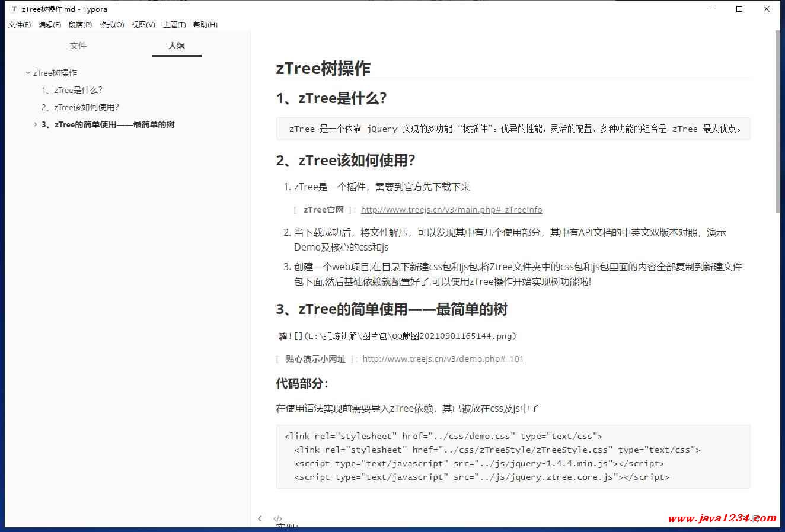
Task: Open the 格式(O) menu
Action: click(x=111, y=25)
